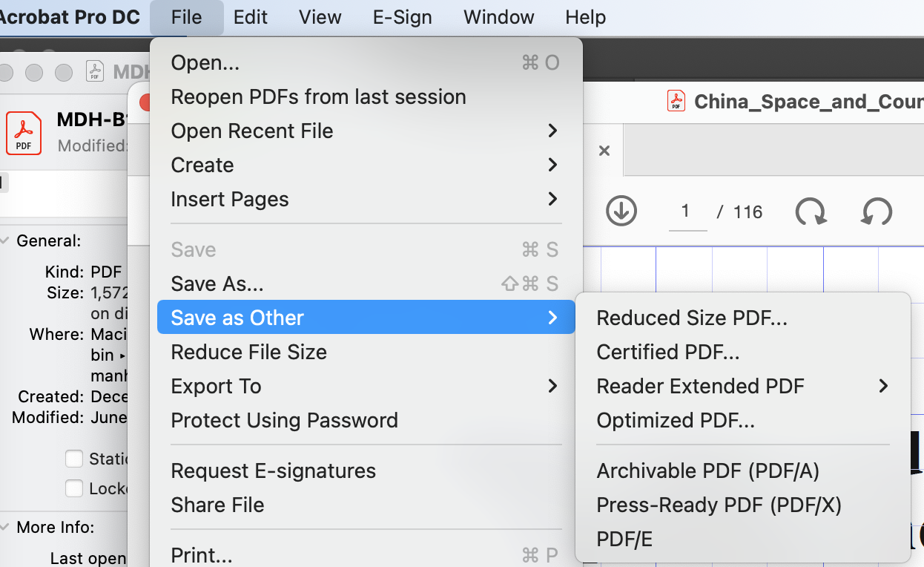The width and height of the screenshot is (924, 567).
Task: Dismiss the search bar with the X icon
Action: click(604, 150)
